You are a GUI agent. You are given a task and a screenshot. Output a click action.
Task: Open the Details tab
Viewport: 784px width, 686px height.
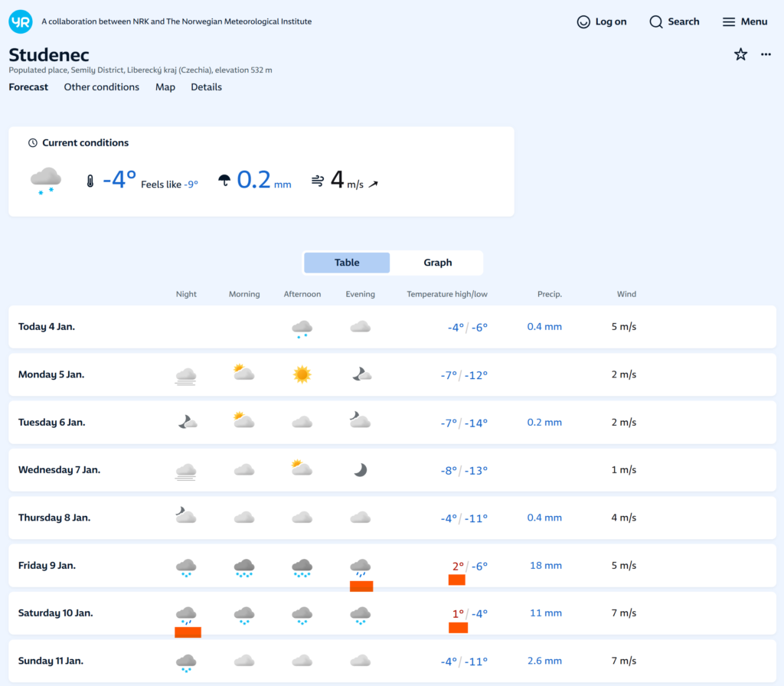206,87
